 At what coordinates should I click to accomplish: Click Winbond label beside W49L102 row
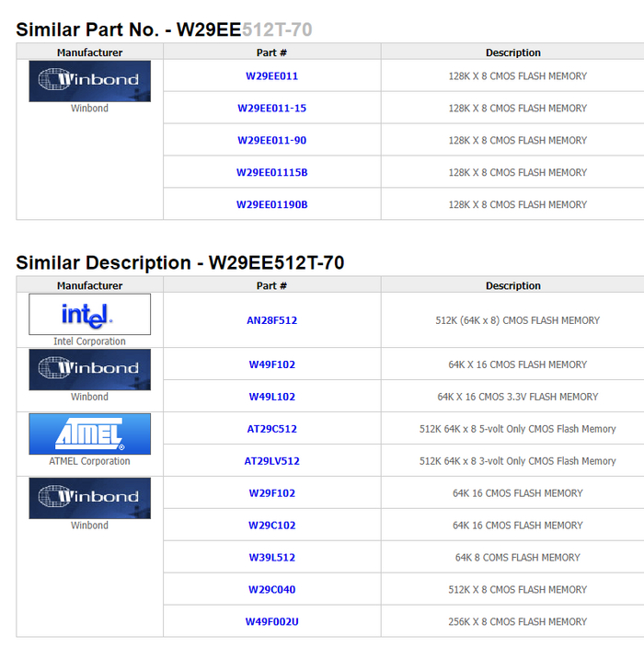(89, 397)
